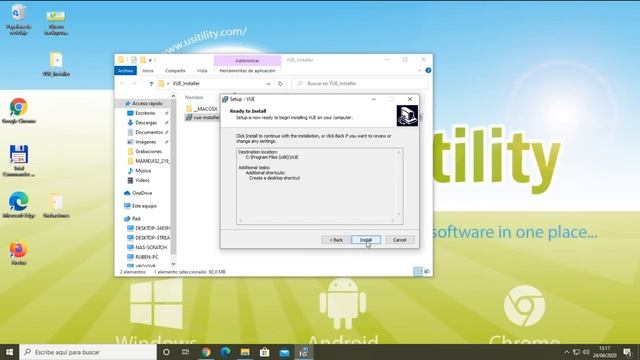640x360 pixels.
Task: Click the Explorer back arrow
Action: tap(122, 84)
